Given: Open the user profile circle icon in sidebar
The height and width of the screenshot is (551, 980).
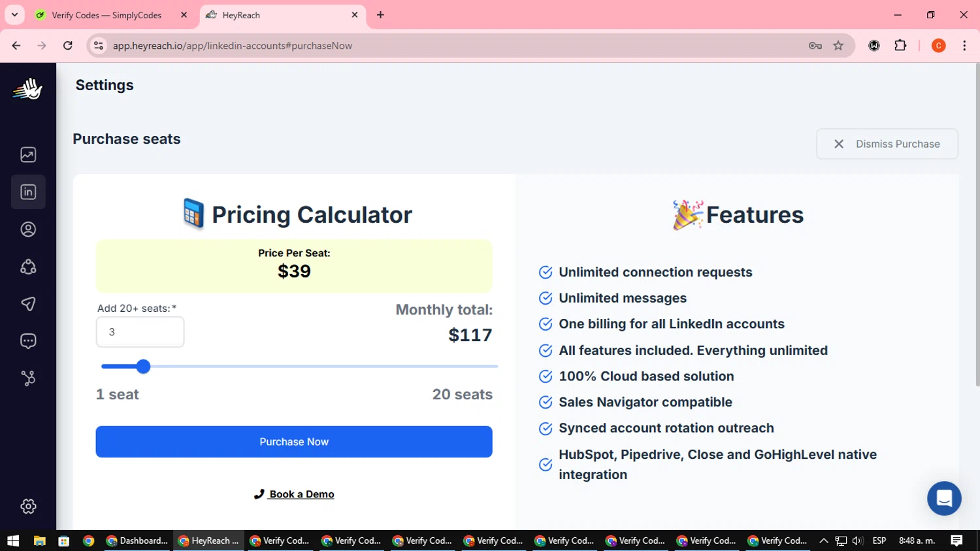Looking at the screenshot, I should click(x=28, y=229).
